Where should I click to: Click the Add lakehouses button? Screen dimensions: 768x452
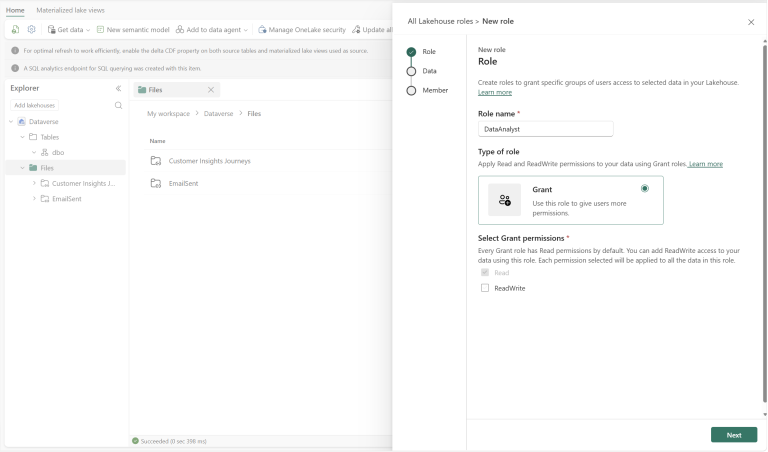34,105
